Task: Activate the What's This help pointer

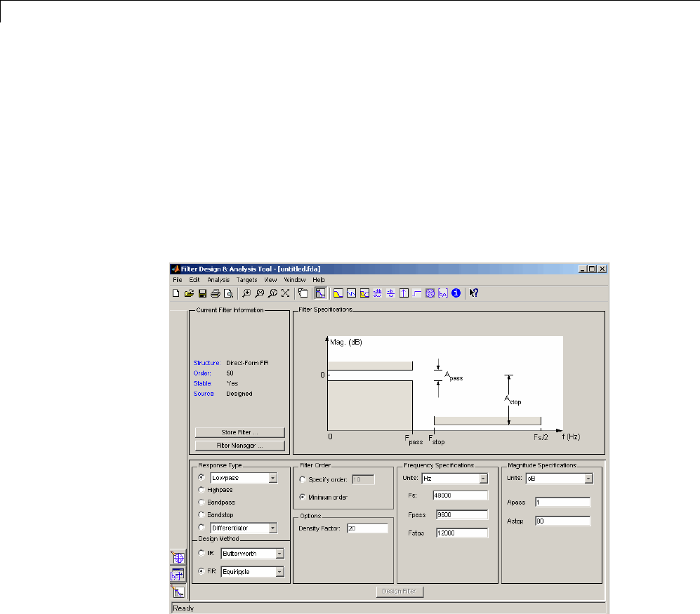Action: pyautogui.click(x=474, y=293)
